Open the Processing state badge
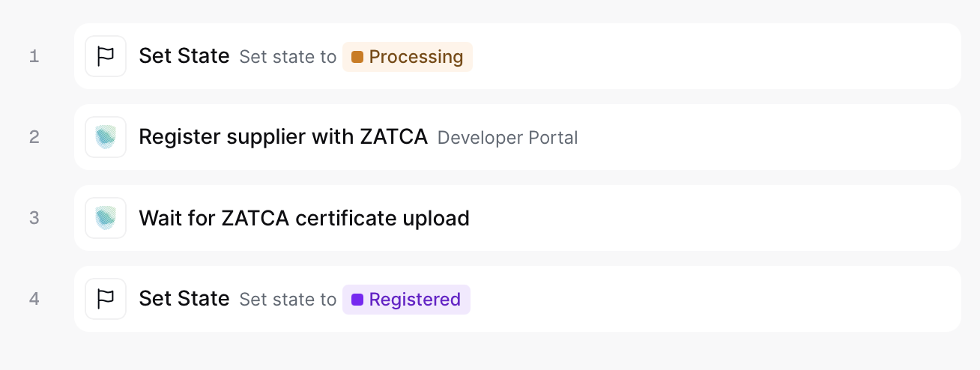Image resolution: width=980 pixels, height=370 pixels. pos(408,57)
